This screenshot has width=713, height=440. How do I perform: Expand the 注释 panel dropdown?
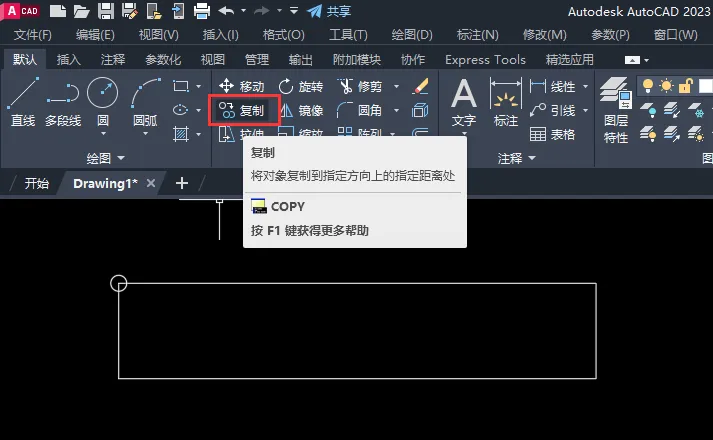[517, 158]
